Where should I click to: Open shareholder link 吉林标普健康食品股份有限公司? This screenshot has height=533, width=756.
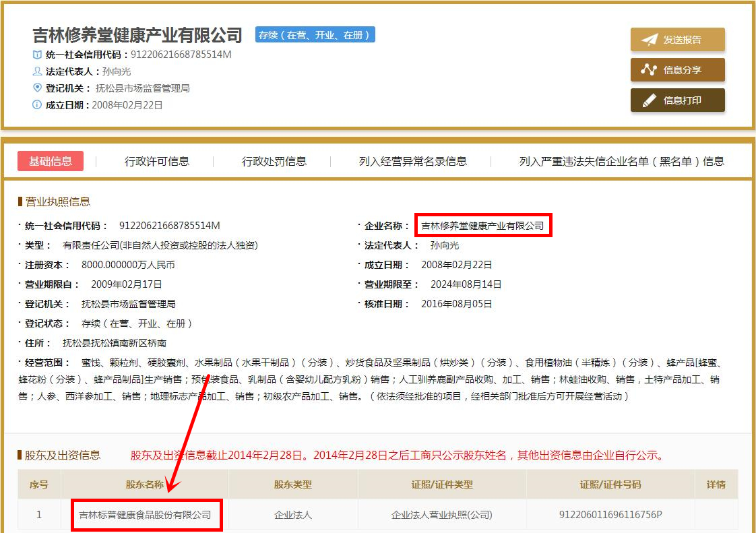(146, 515)
